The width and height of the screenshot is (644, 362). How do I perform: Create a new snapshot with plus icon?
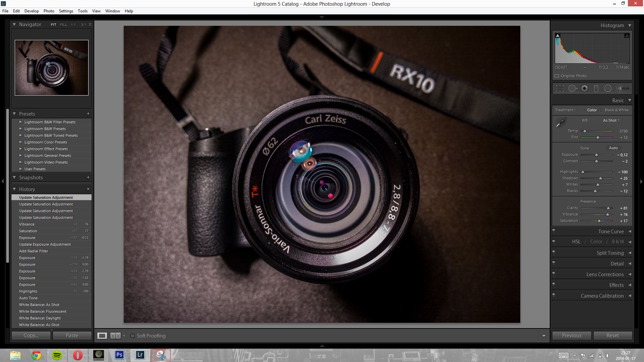tap(88, 177)
